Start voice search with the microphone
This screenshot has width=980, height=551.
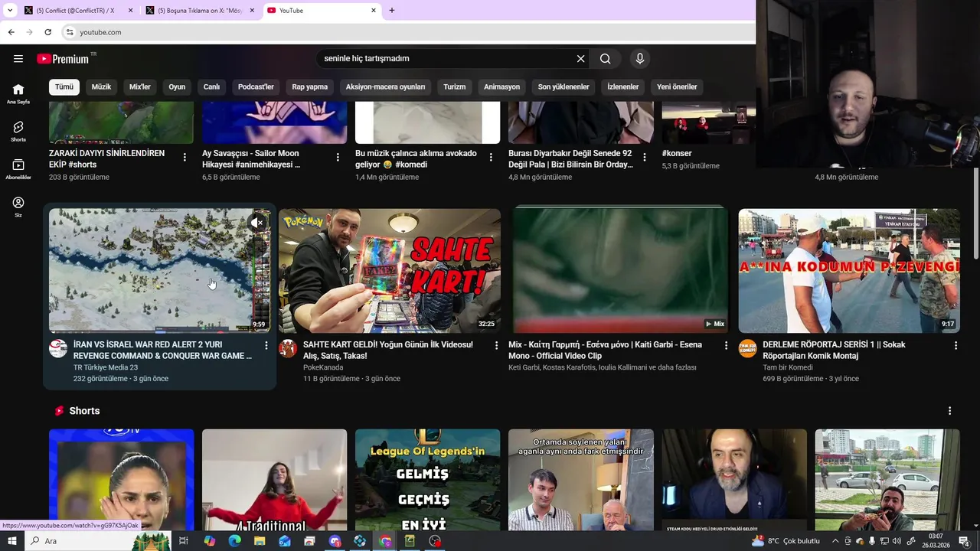click(x=640, y=59)
